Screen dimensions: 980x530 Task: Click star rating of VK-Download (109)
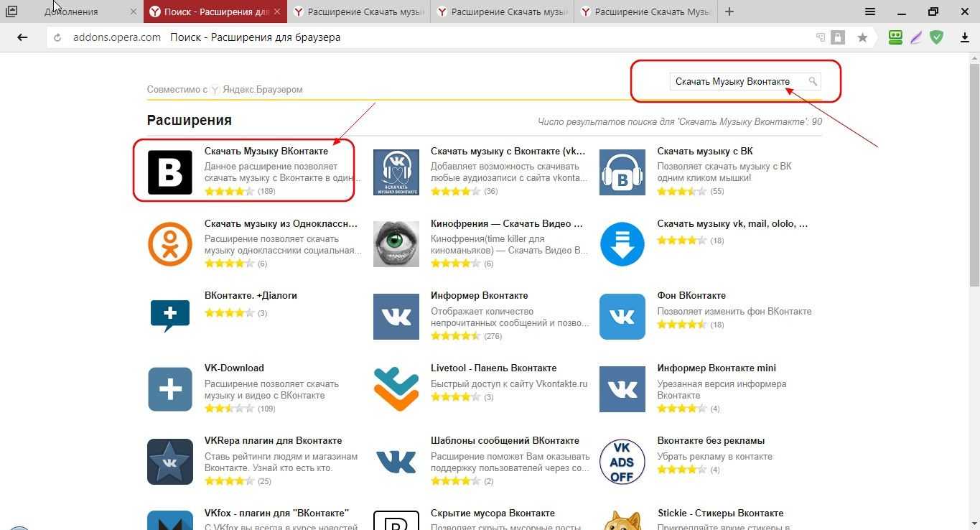230,409
